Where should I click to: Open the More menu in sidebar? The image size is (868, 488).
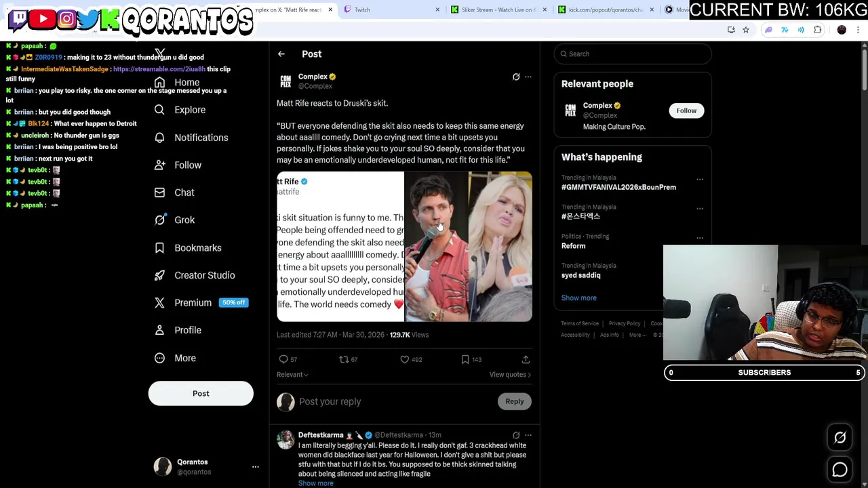point(175,358)
